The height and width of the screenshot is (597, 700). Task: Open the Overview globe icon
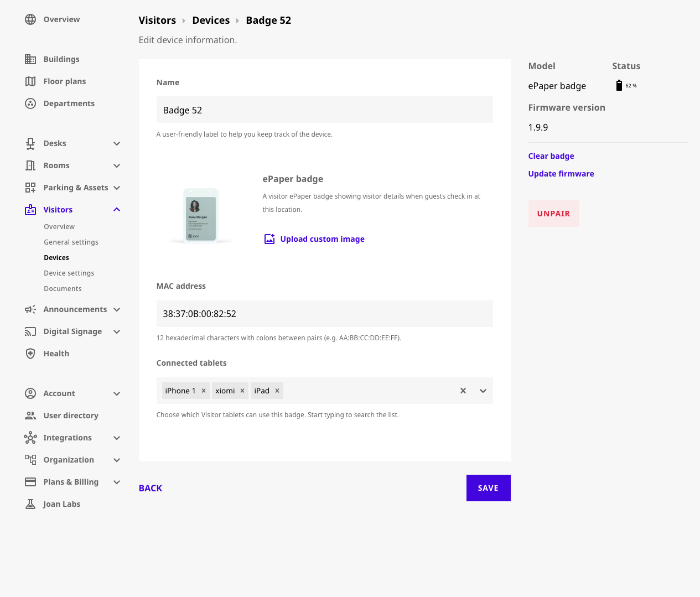coord(30,19)
